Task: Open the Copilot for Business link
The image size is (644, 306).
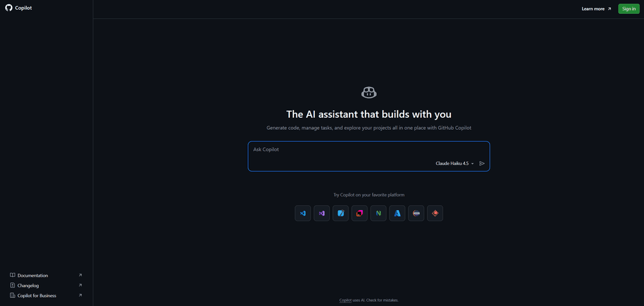Action: point(46,295)
